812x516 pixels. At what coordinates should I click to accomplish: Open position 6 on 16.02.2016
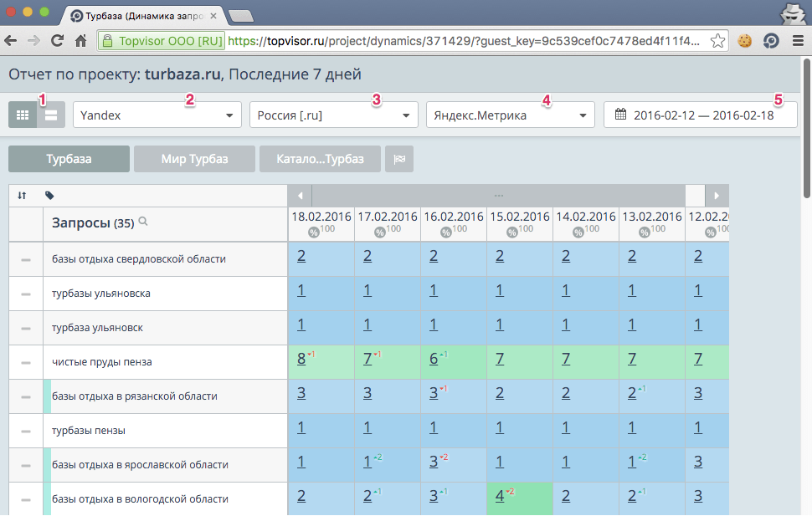(434, 359)
